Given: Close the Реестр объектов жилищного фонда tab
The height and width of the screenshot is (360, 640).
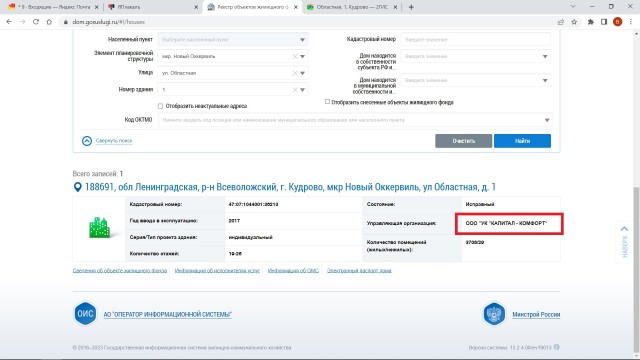Looking at the screenshot, I should point(296,7).
